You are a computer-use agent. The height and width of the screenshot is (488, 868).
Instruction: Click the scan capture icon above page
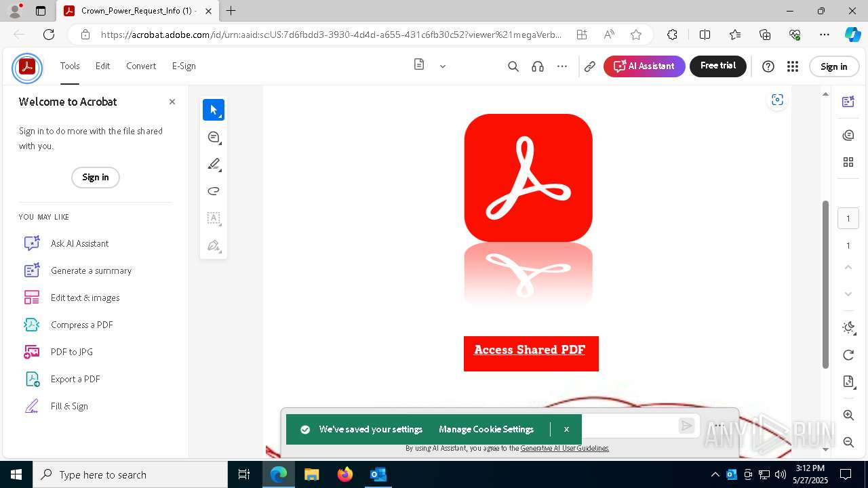[777, 100]
